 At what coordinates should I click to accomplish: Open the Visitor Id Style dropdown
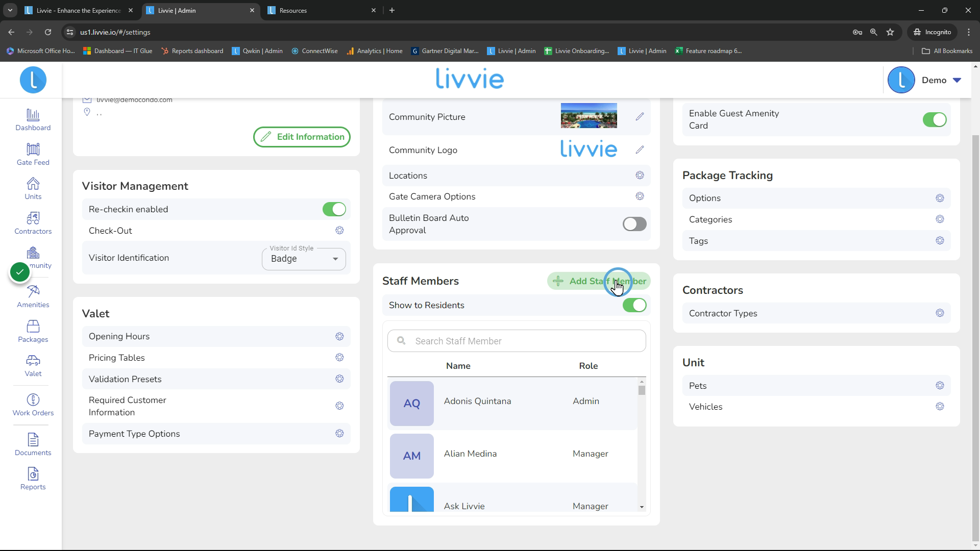(304, 259)
